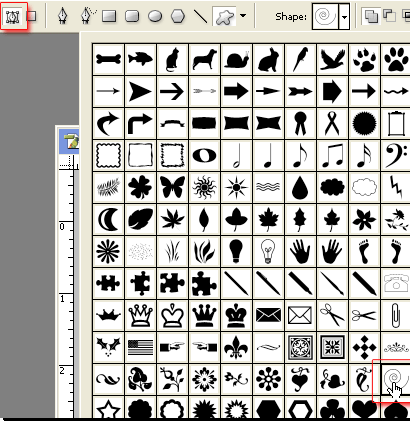Pick the beamed eighth notes shape
The image size is (410, 426).
pyautogui.click(x=332, y=155)
